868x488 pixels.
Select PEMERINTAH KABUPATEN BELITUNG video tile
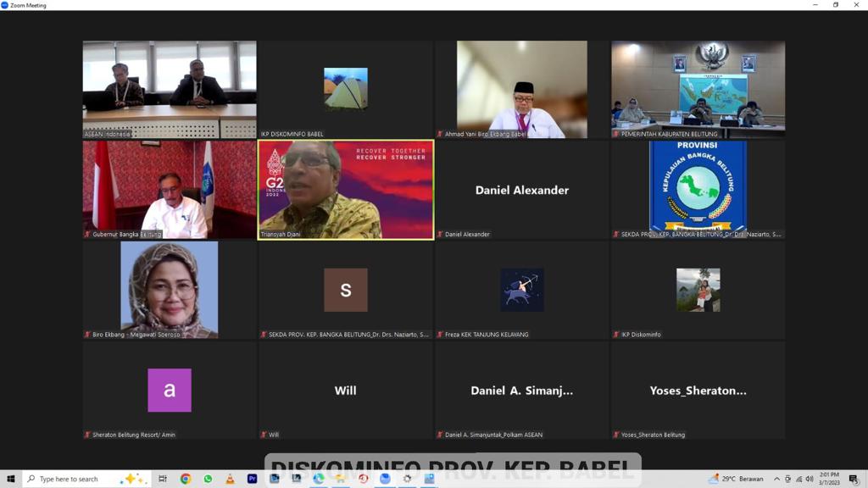698,89
